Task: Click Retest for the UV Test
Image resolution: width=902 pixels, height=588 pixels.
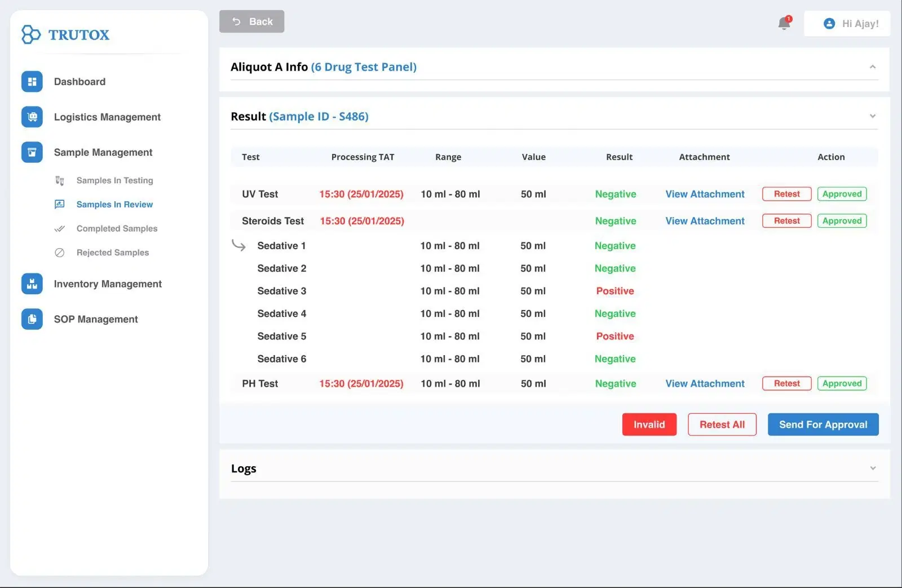Action: (x=786, y=193)
